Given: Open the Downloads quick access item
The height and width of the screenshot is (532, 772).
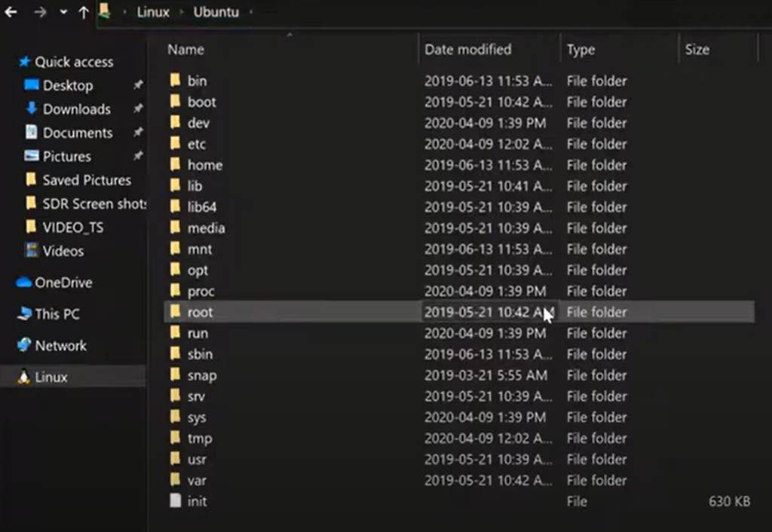Looking at the screenshot, I should [x=76, y=109].
